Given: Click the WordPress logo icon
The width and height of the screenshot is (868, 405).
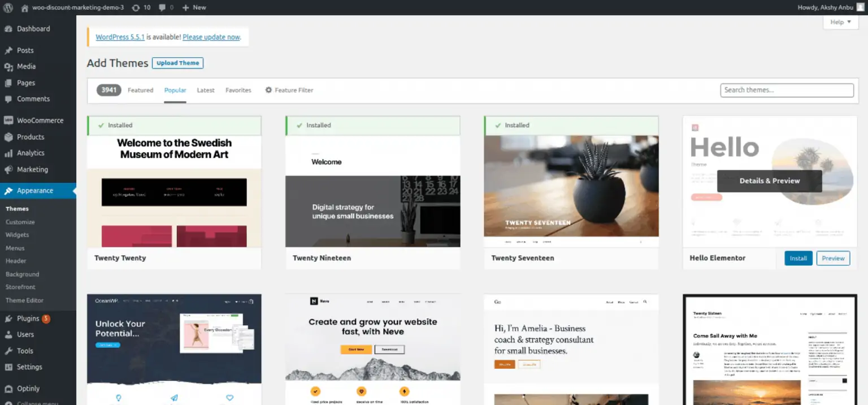Looking at the screenshot, I should [8, 8].
